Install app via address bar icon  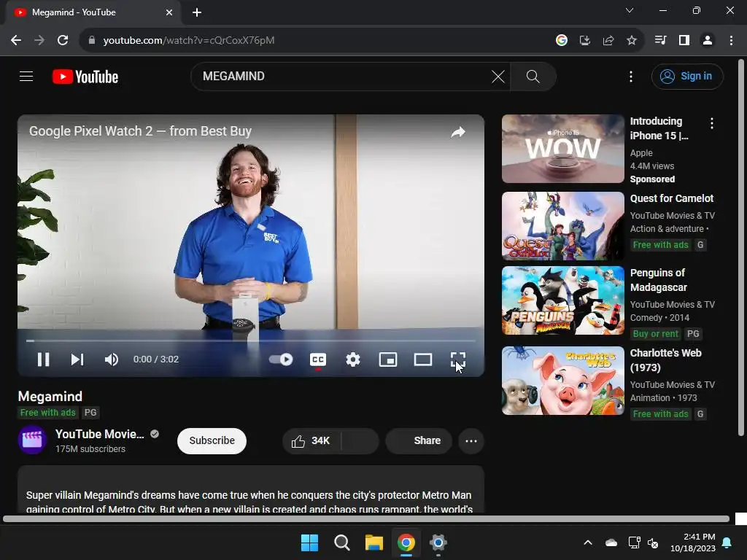585,41
